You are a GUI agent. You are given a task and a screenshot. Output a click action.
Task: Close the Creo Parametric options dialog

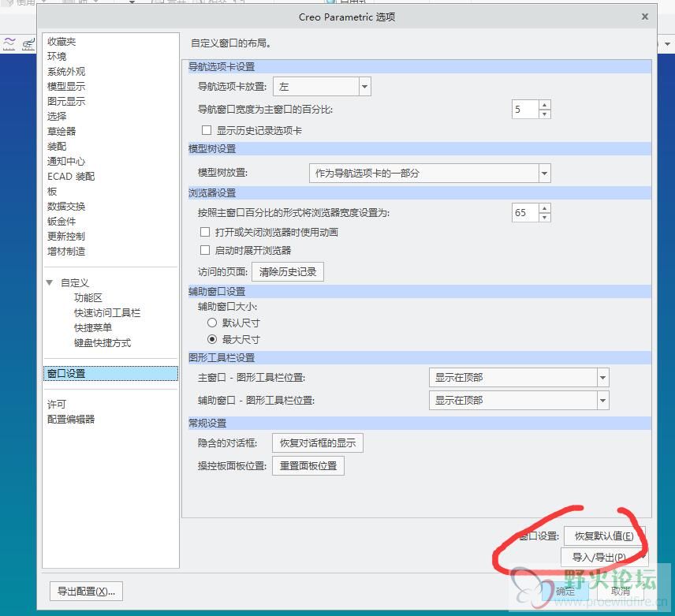(x=644, y=17)
